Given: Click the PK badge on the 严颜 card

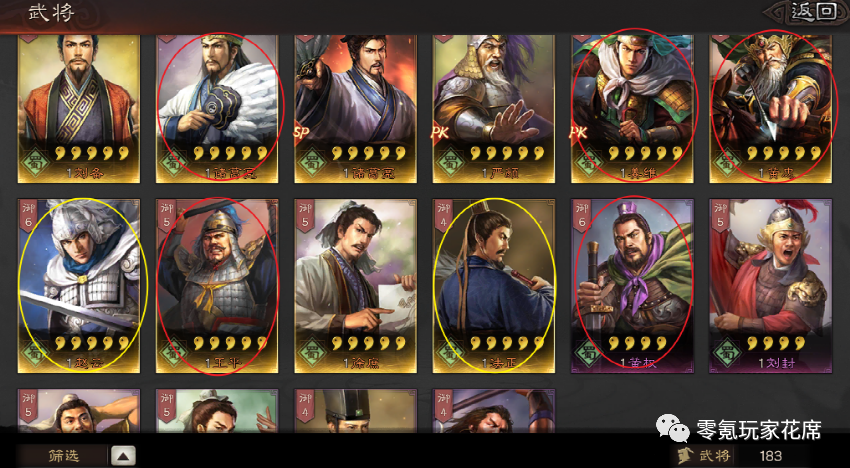Looking at the screenshot, I should (x=439, y=133).
